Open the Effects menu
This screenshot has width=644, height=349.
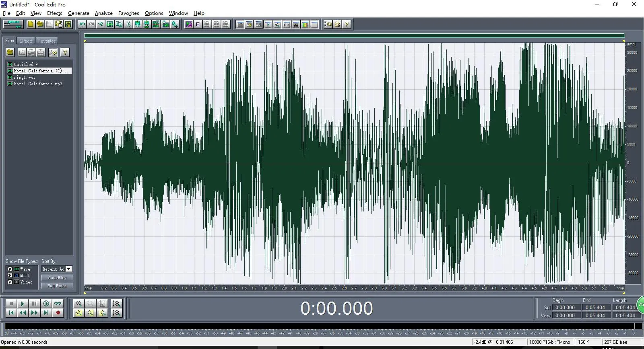pyautogui.click(x=54, y=13)
